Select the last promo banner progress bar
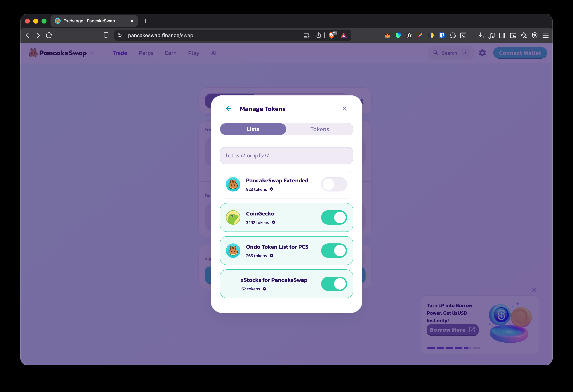 click(x=477, y=348)
